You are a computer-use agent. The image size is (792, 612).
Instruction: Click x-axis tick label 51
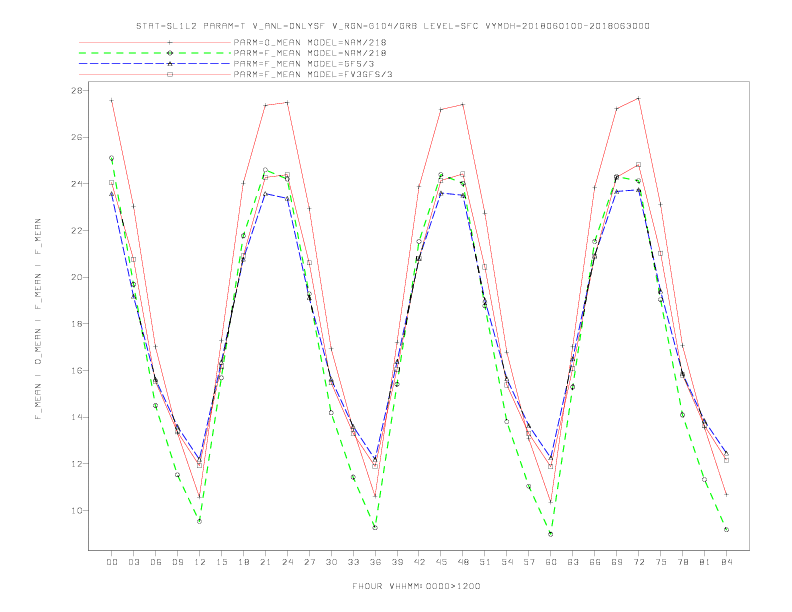coord(485,562)
